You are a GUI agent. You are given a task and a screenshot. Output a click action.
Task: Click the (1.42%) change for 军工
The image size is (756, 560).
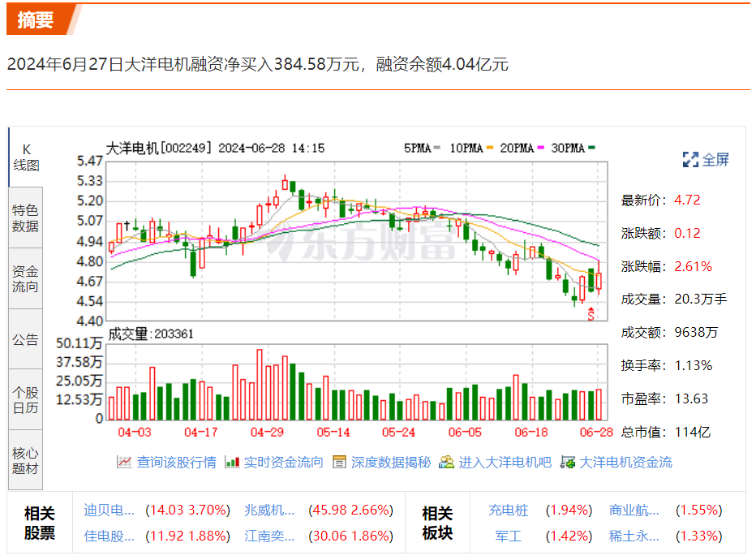569,536
